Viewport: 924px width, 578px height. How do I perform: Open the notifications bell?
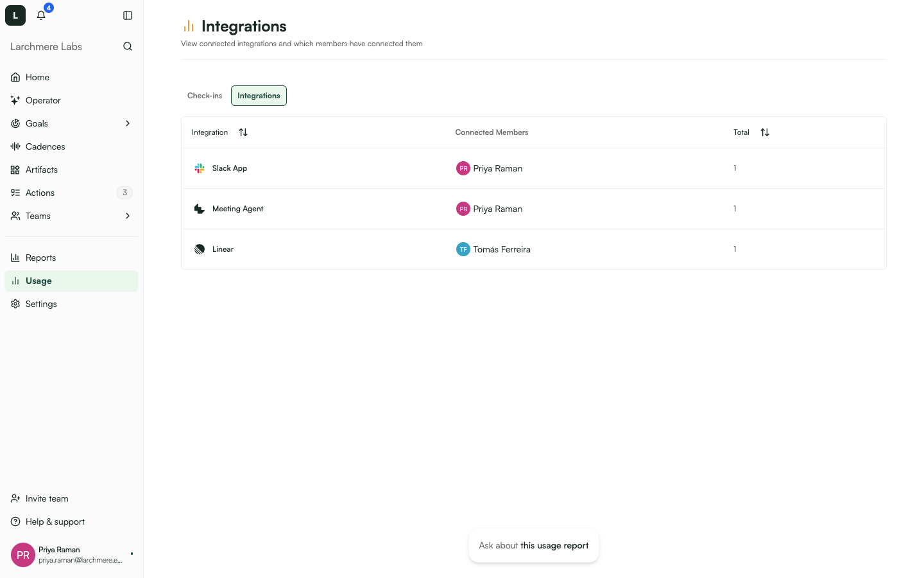(x=41, y=15)
